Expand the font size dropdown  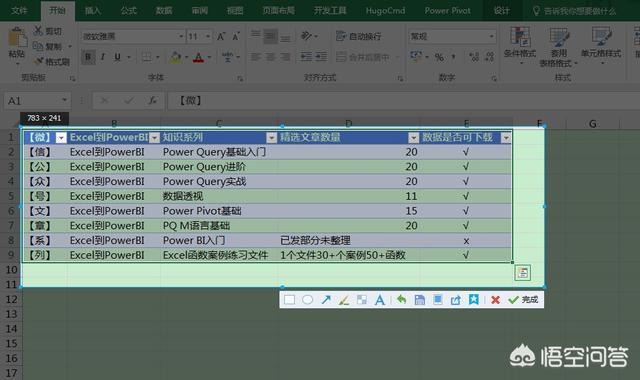point(208,37)
